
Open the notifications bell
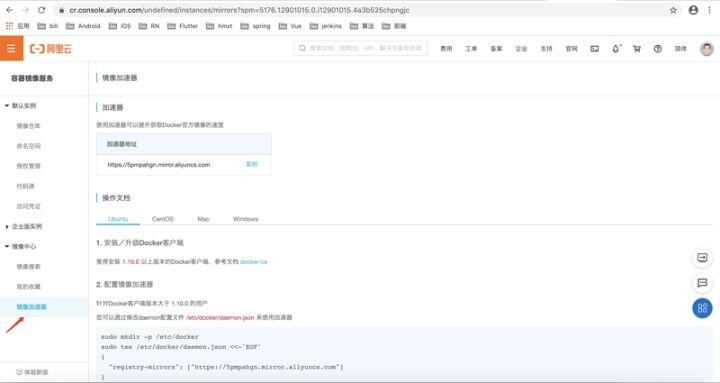coord(616,49)
